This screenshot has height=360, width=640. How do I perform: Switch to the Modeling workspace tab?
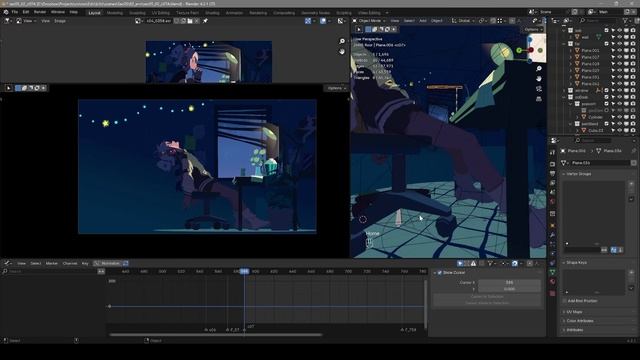pos(115,13)
